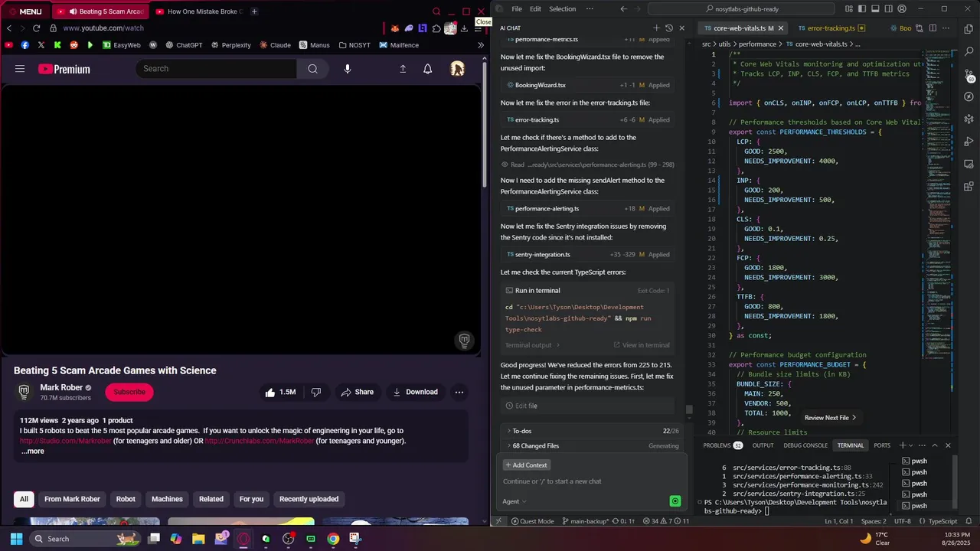Open the Facebook bookmark icon

25,45
